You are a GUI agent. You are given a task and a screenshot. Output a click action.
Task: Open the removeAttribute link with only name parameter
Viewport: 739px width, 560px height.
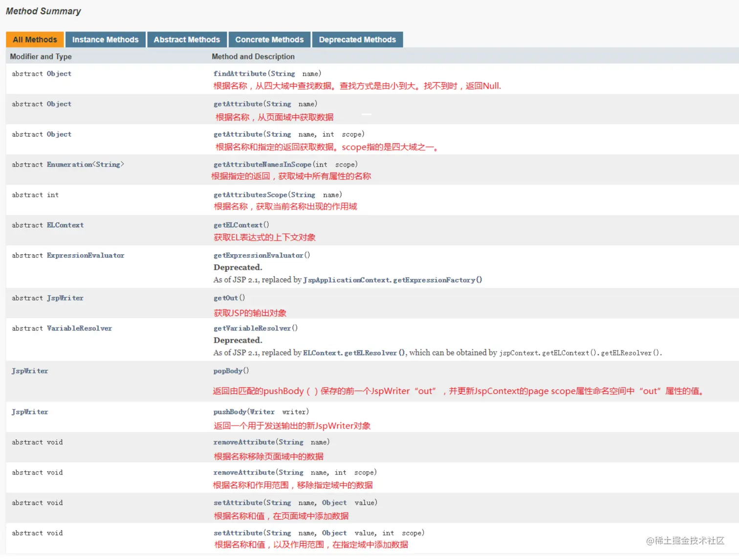[x=244, y=442]
